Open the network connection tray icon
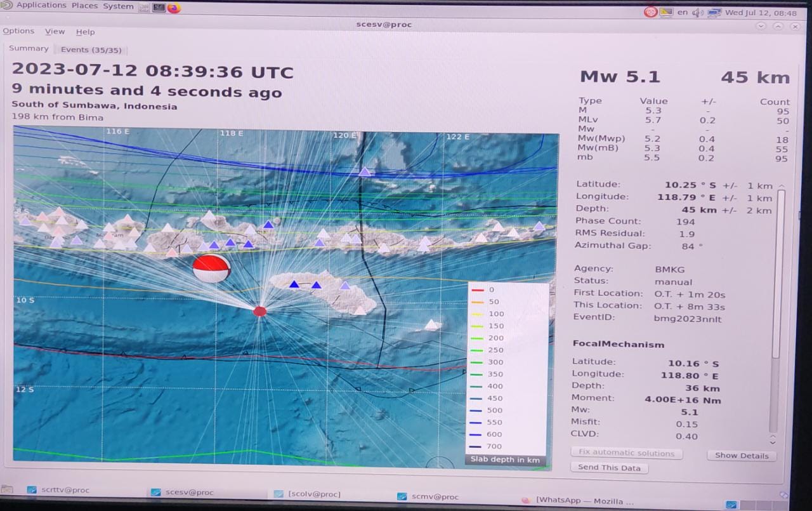The height and width of the screenshot is (511, 812). tap(714, 12)
